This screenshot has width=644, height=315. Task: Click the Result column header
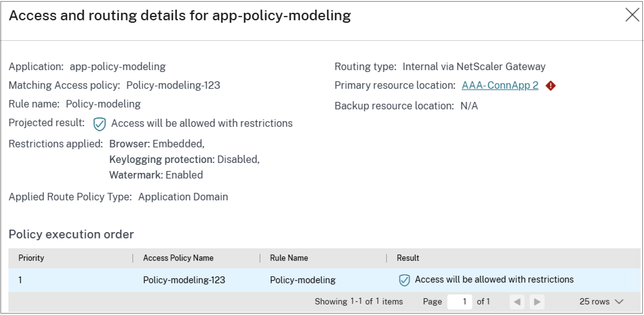click(x=408, y=258)
